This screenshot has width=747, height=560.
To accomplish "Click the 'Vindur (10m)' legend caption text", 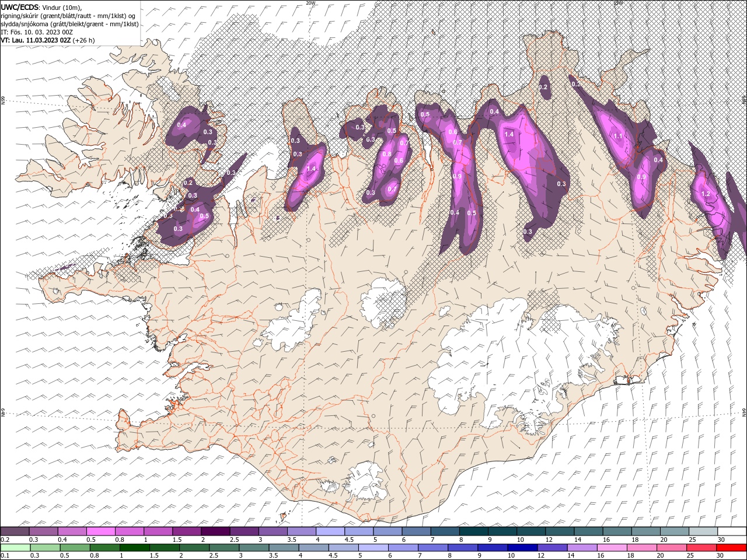I will (62, 7).
